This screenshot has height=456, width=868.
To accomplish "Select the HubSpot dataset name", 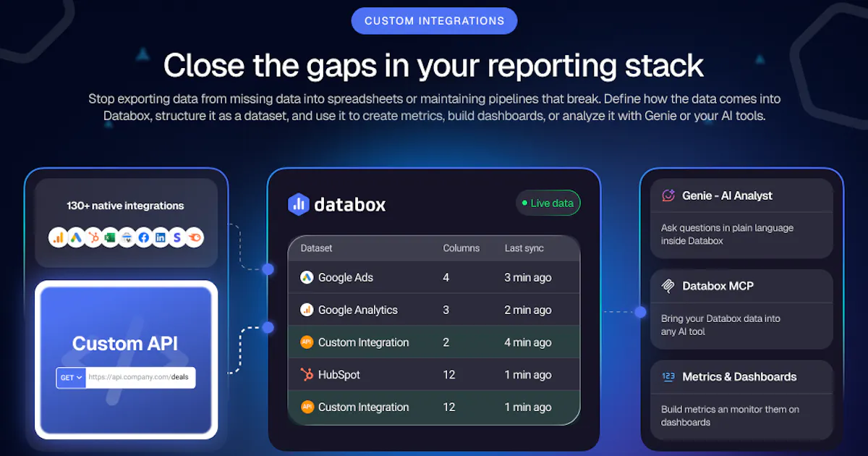I will (x=339, y=375).
